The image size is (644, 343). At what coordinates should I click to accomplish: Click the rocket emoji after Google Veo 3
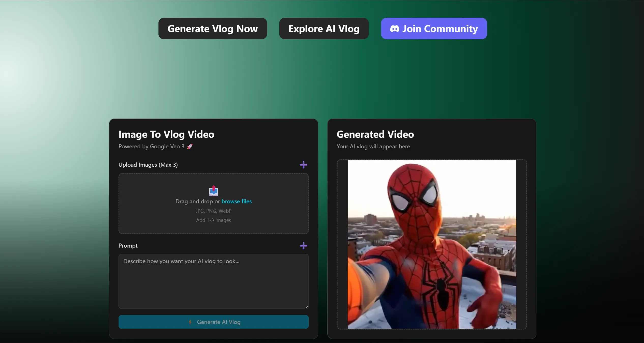(x=190, y=146)
